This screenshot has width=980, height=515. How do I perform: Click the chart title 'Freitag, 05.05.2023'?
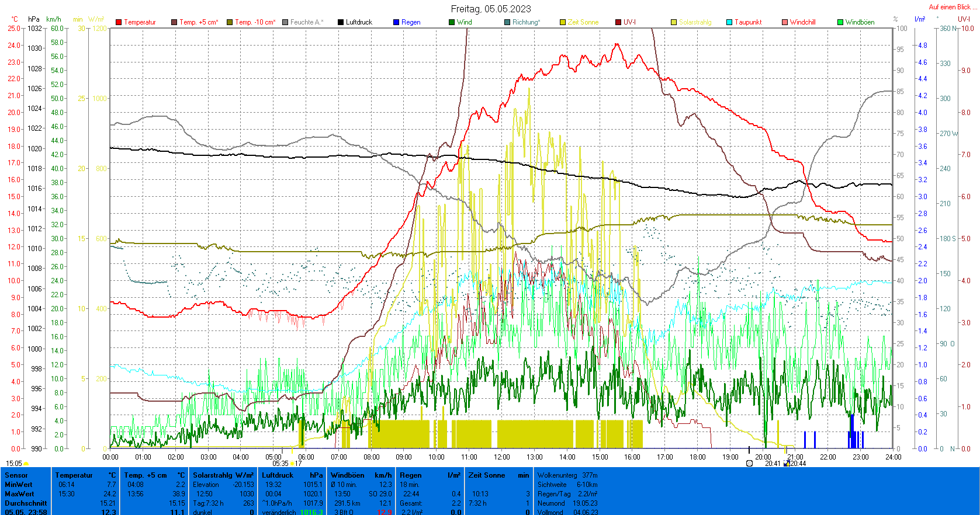(491, 9)
